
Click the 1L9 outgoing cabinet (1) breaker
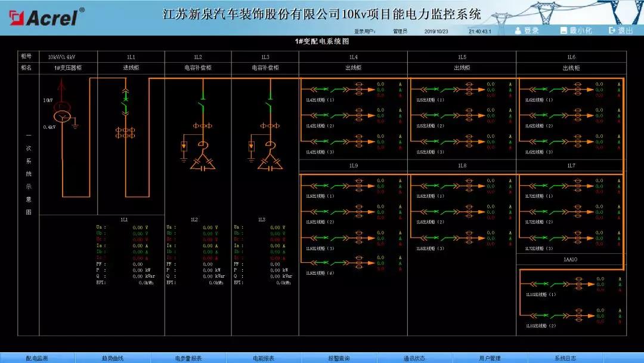pyautogui.click(x=329, y=186)
